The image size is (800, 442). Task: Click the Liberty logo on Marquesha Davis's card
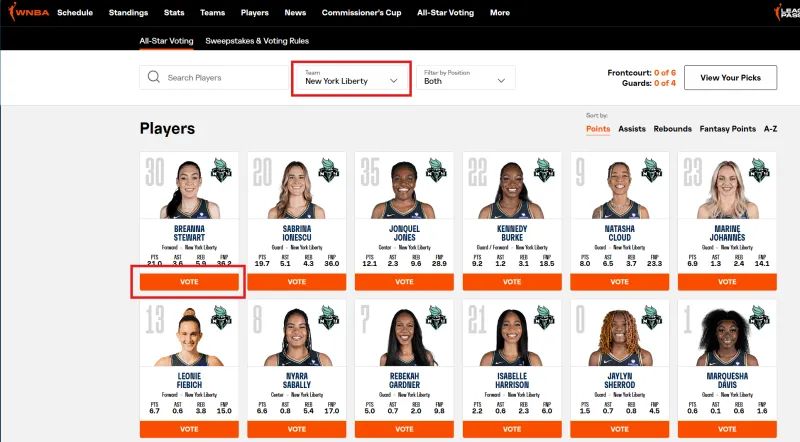click(x=759, y=317)
